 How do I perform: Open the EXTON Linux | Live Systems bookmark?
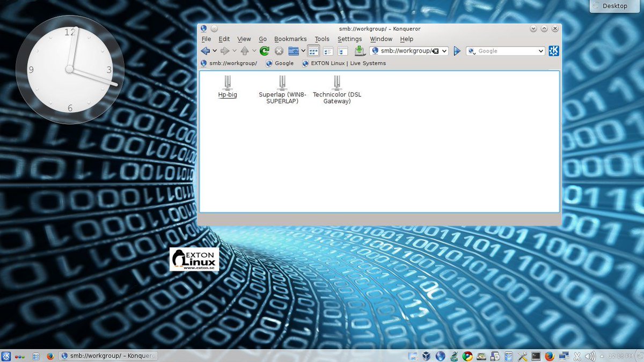pyautogui.click(x=344, y=63)
